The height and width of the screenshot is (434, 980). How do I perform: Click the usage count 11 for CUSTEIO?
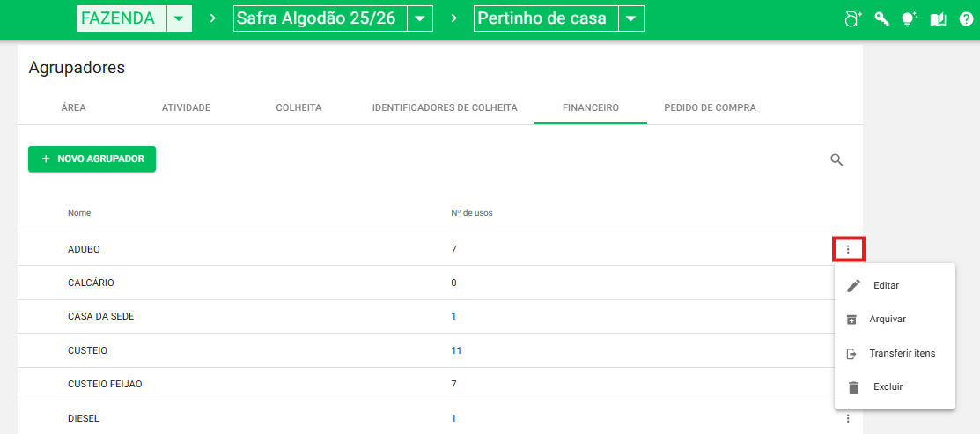point(456,350)
